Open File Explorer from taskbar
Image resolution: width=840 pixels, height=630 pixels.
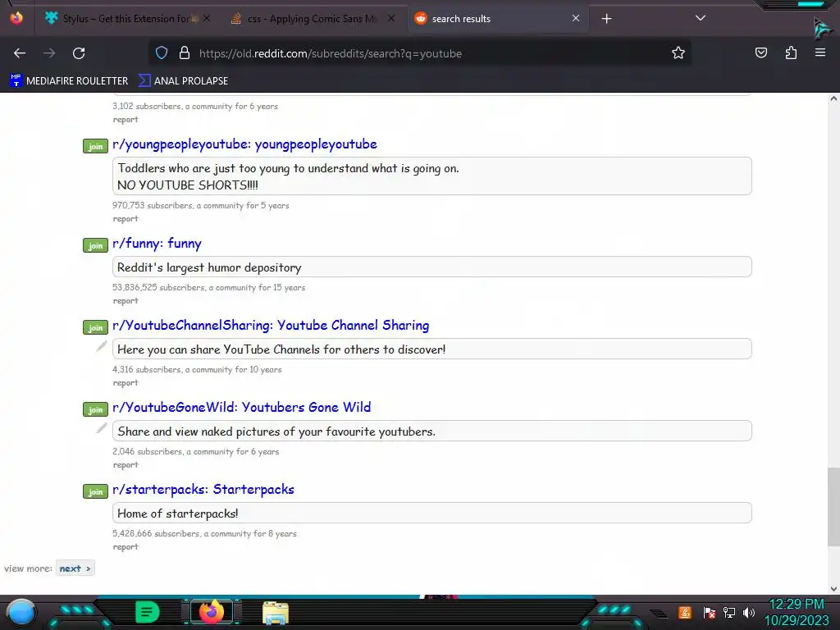tap(276, 613)
